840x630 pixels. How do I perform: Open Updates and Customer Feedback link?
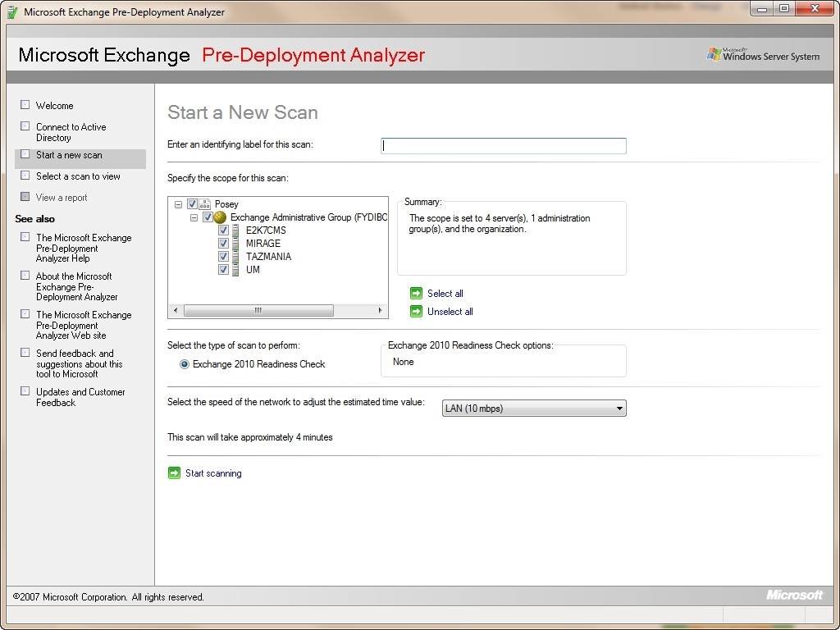tap(80, 398)
